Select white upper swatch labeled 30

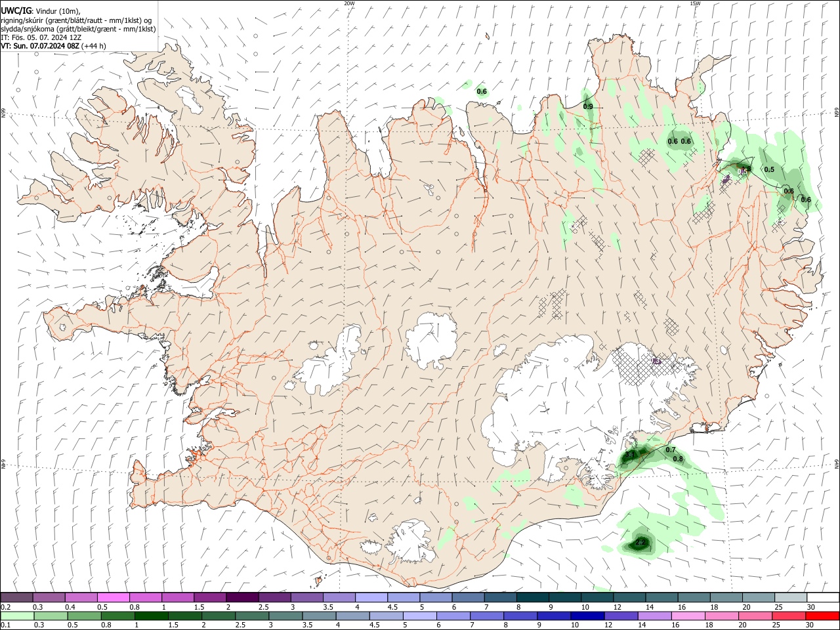[823, 597]
